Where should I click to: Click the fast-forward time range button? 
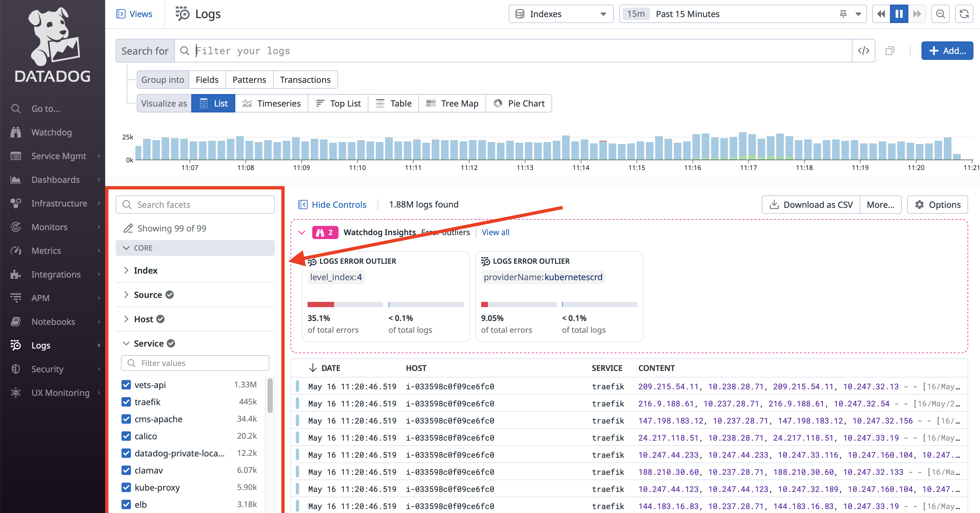coord(917,14)
